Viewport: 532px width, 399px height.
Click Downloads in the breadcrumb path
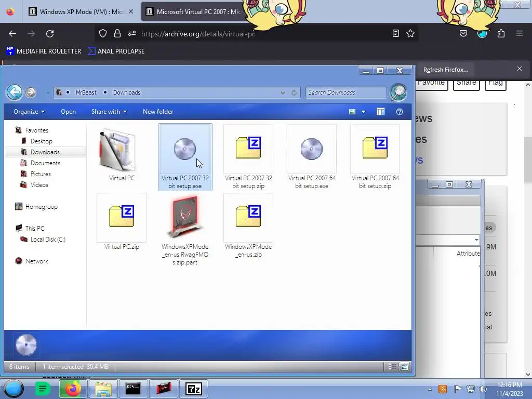pos(127,92)
